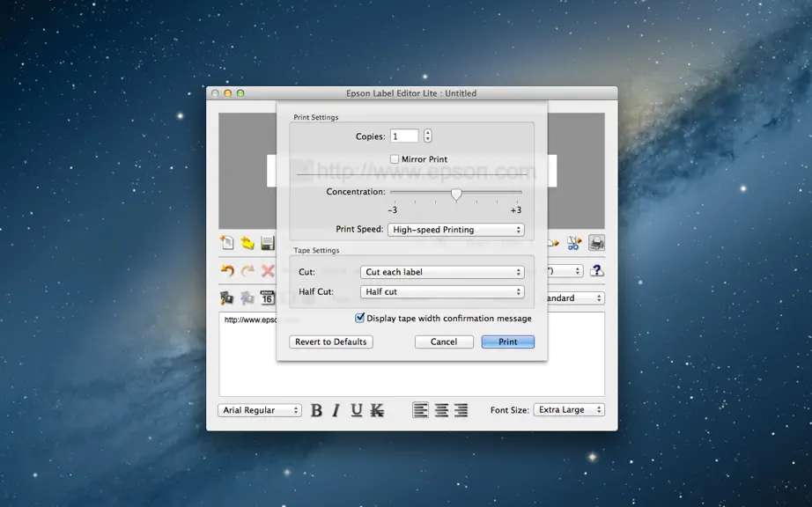Screen dimensions: 812x507
Task: Click the Concentration slider handle
Action: [x=456, y=194]
